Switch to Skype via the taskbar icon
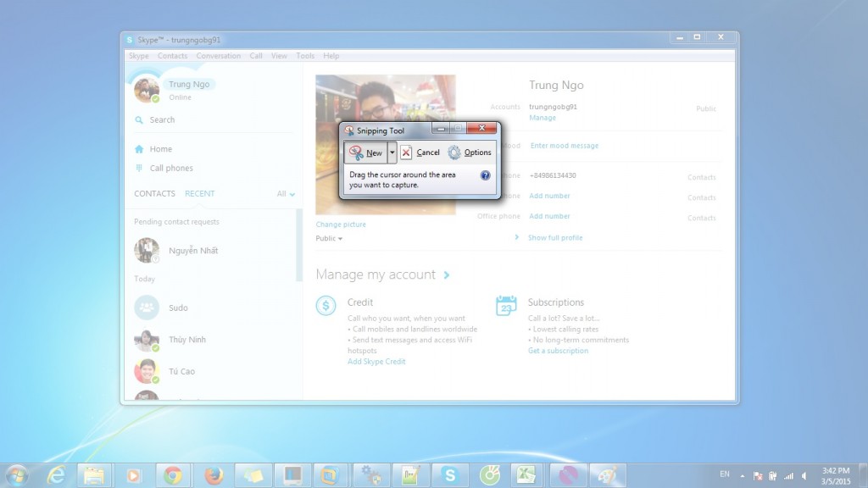 (x=450, y=475)
